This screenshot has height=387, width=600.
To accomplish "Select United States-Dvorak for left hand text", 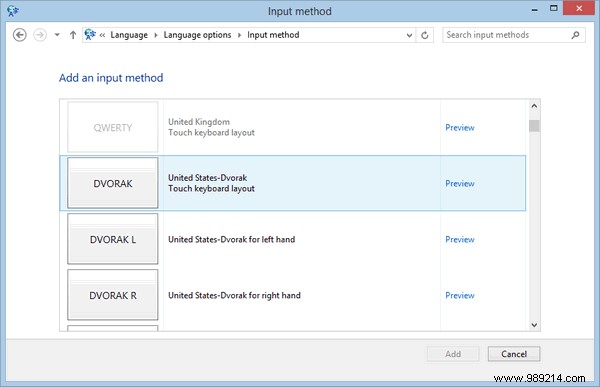I will point(232,239).
